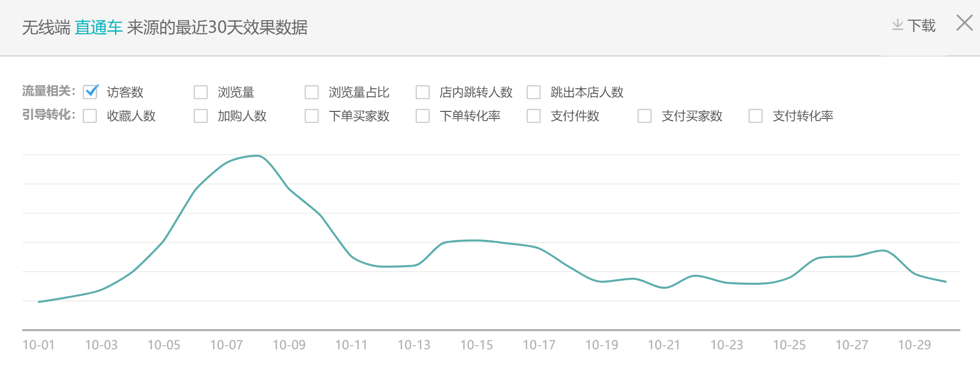Click the 引导转化 row label
Viewport: 980px width, 376px height.
49,115
